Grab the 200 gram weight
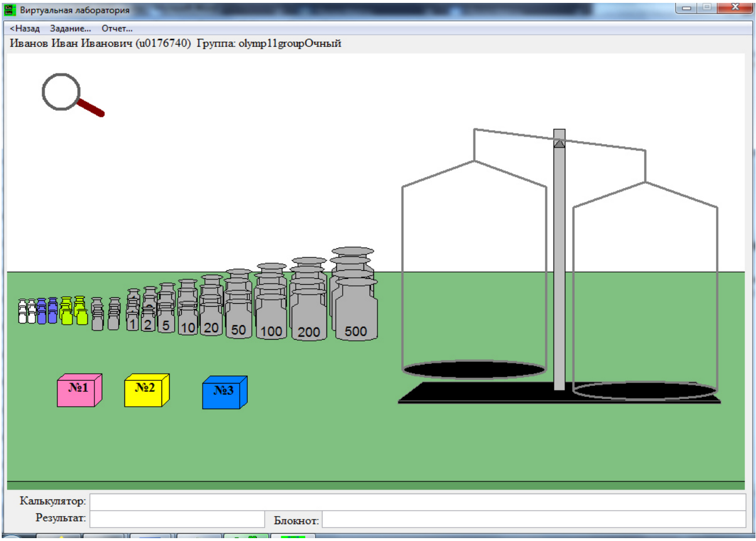Screen dimensions: 756x541 click(x=309, y=314)
